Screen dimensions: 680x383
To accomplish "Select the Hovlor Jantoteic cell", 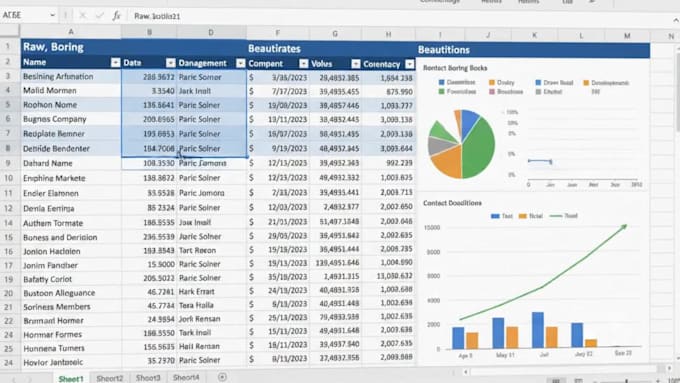I will point(71,362).
